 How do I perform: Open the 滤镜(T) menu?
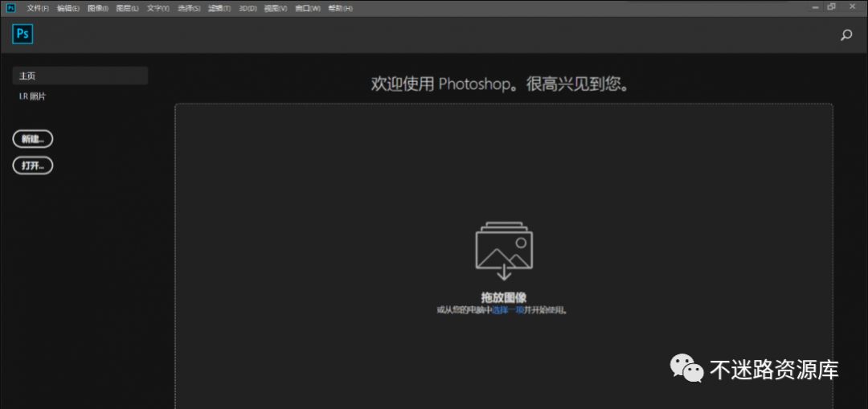point(219,8)
